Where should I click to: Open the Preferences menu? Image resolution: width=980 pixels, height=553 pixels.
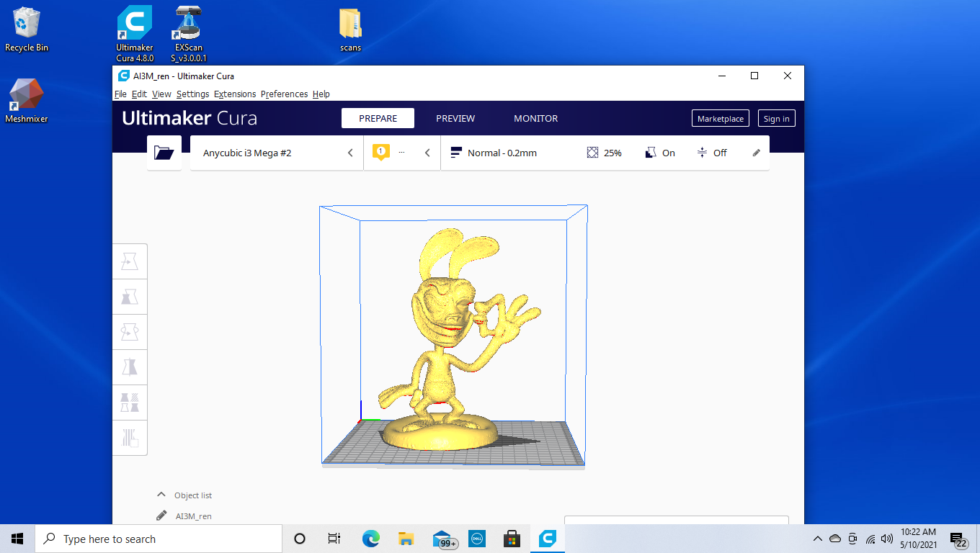tap(284, 94)
